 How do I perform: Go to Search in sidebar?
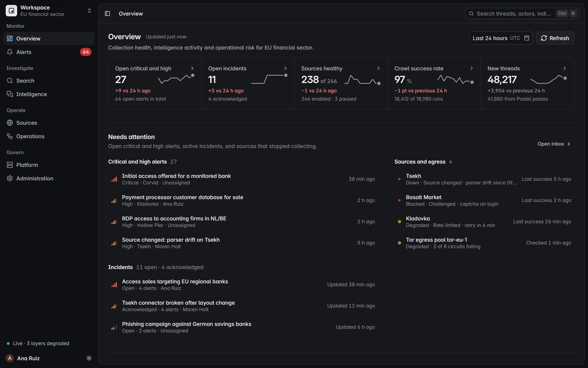49,81
